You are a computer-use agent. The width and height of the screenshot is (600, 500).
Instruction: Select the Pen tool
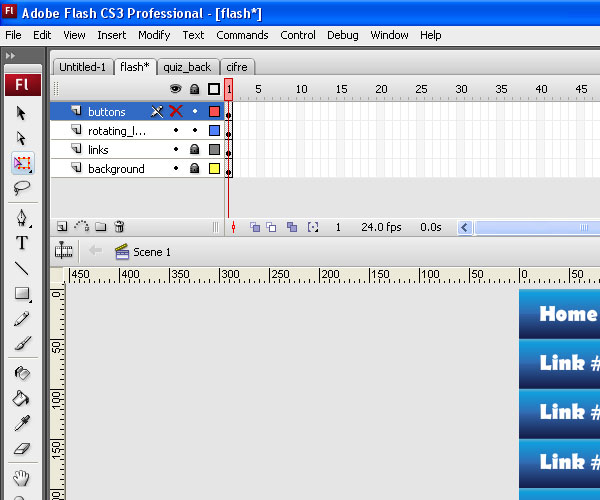tap(22, 218)
